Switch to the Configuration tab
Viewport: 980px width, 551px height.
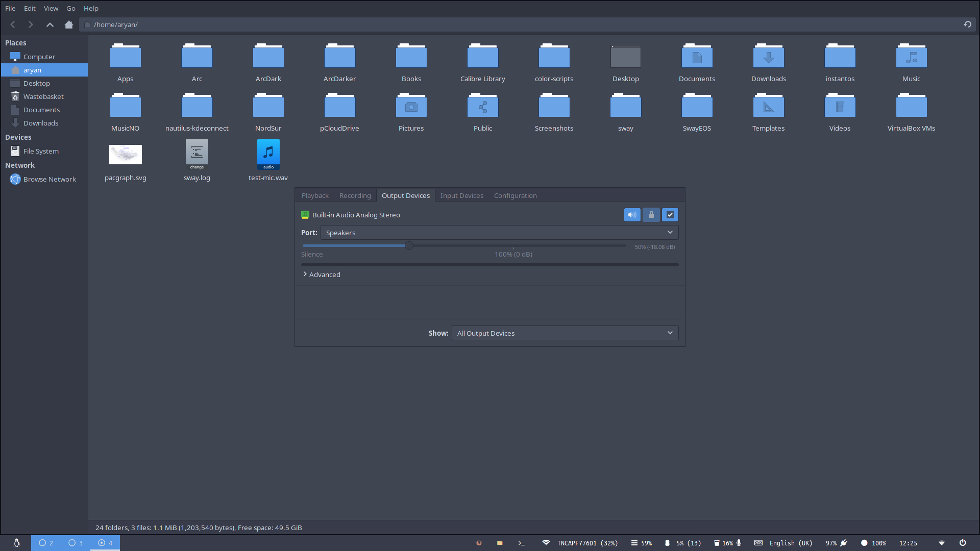(x=516, y=195)
